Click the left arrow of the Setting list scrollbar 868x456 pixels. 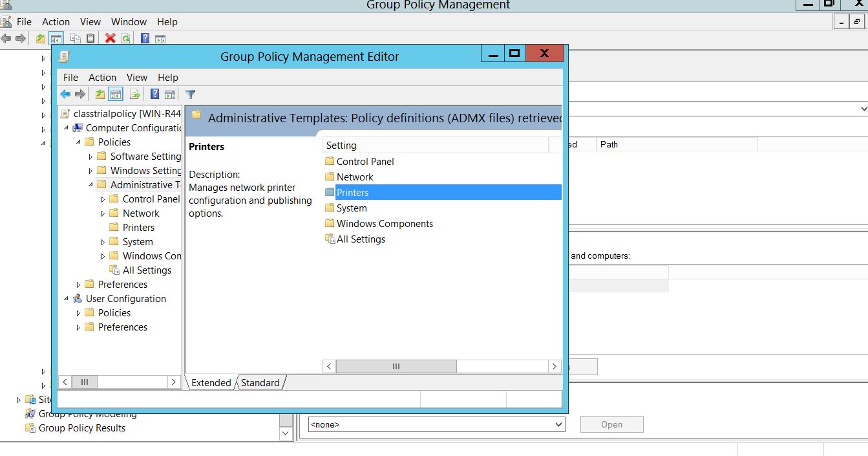[x=330, y=367]
